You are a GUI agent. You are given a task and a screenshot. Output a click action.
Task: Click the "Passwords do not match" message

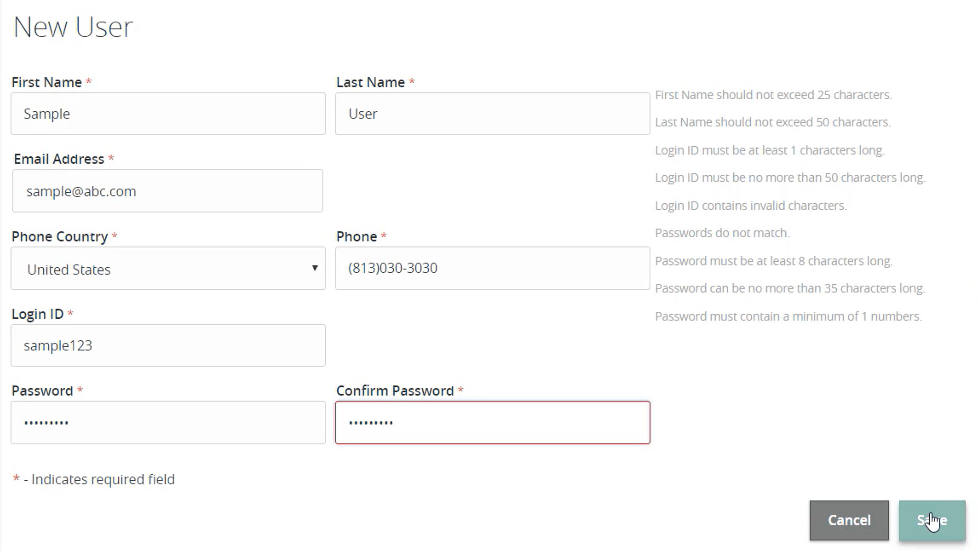[722, 233]
